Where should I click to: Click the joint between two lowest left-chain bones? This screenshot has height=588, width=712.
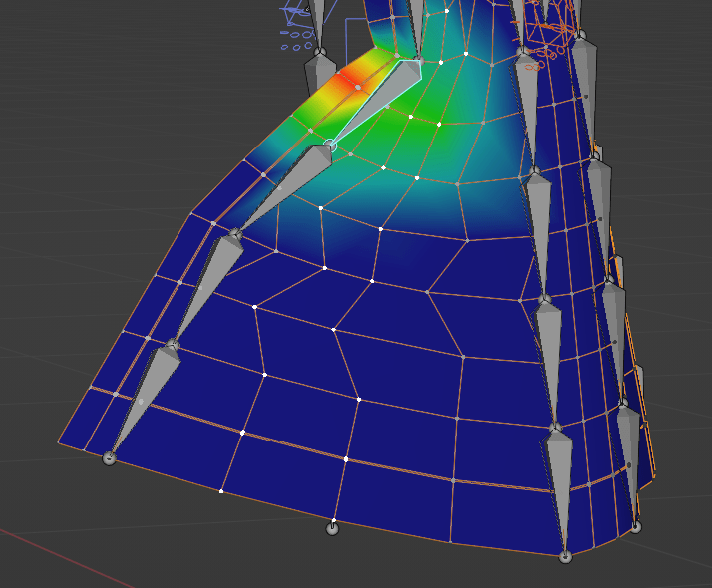pyautogui.click(x=172, y=345)
